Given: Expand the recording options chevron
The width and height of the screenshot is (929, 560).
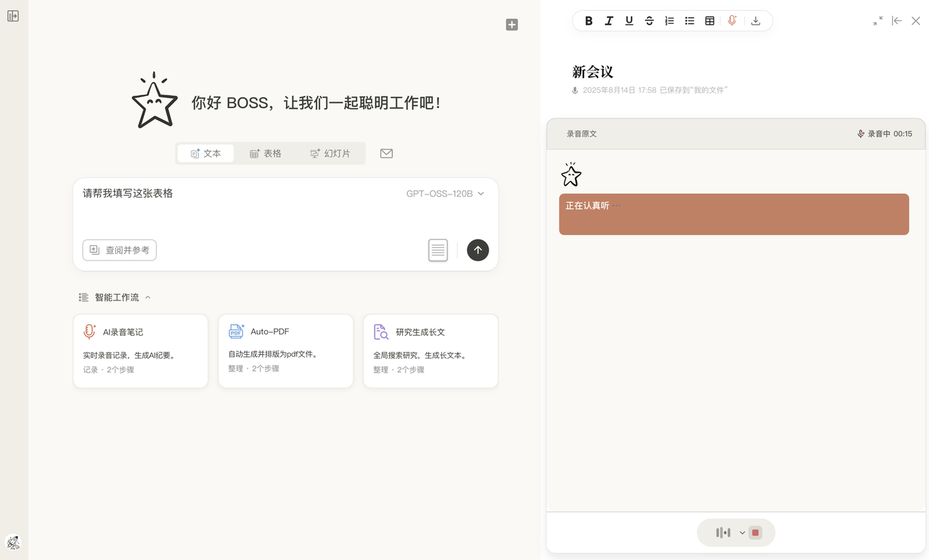Looking at the screenshot, I should tap(742, 533).
